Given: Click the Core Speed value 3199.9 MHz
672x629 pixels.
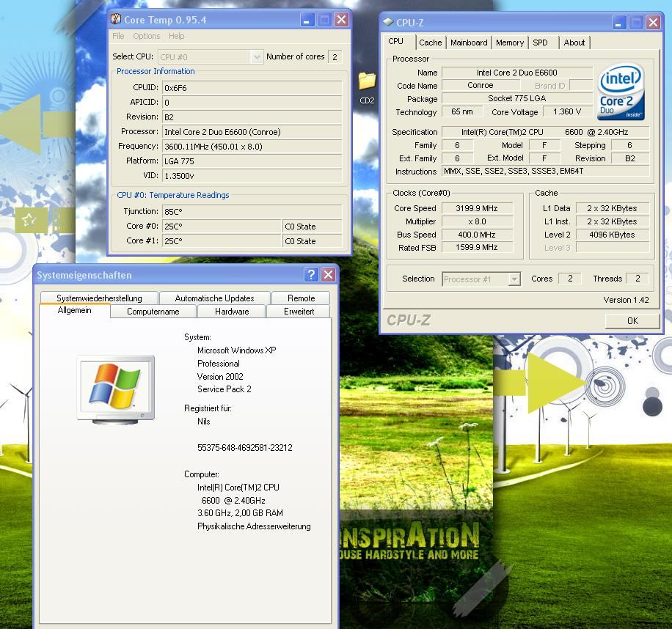Looking at the screenshot, I should click(477, 208).
